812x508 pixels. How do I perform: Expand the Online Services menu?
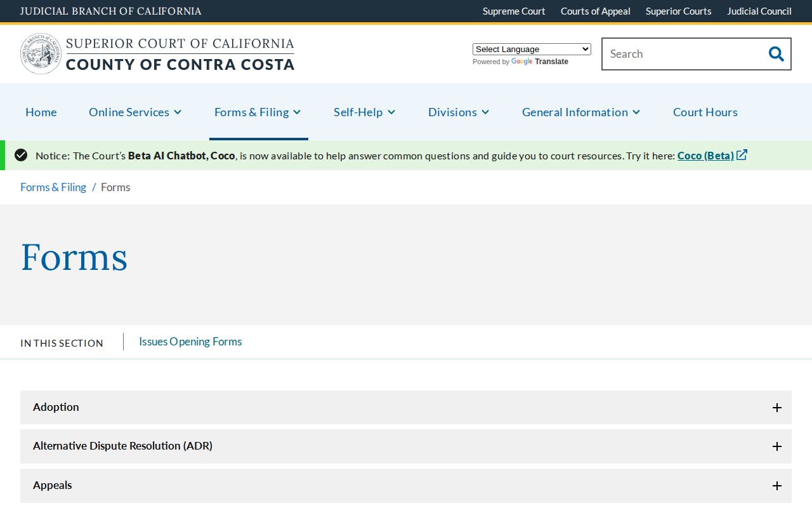tap(135, 112)
